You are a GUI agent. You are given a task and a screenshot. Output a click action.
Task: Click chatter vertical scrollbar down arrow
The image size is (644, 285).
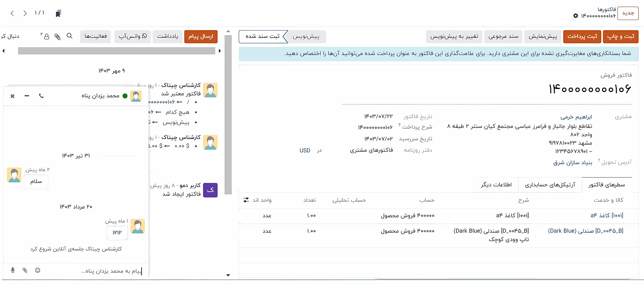(x=228, y=275)
